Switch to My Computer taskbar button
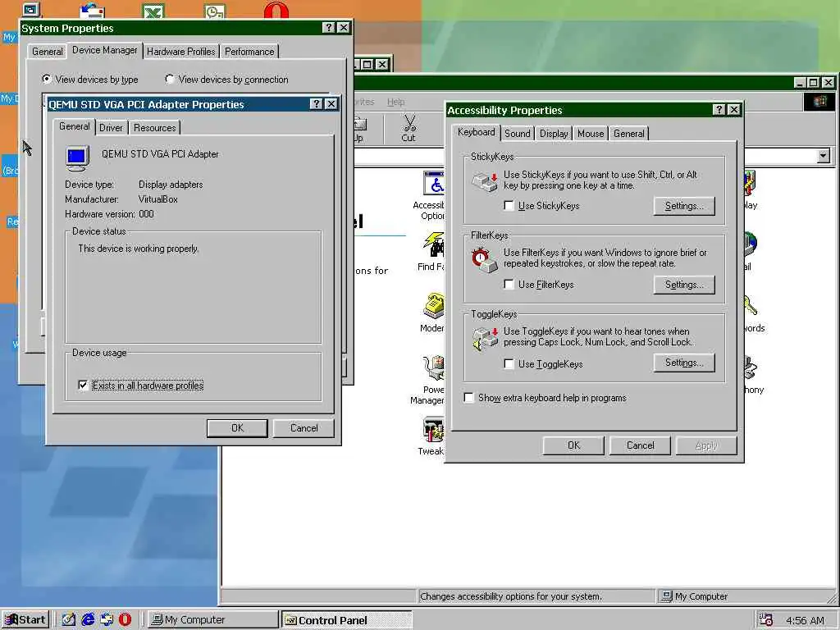The width and height of the screenshot is (840, 630). tap(212, 619)
